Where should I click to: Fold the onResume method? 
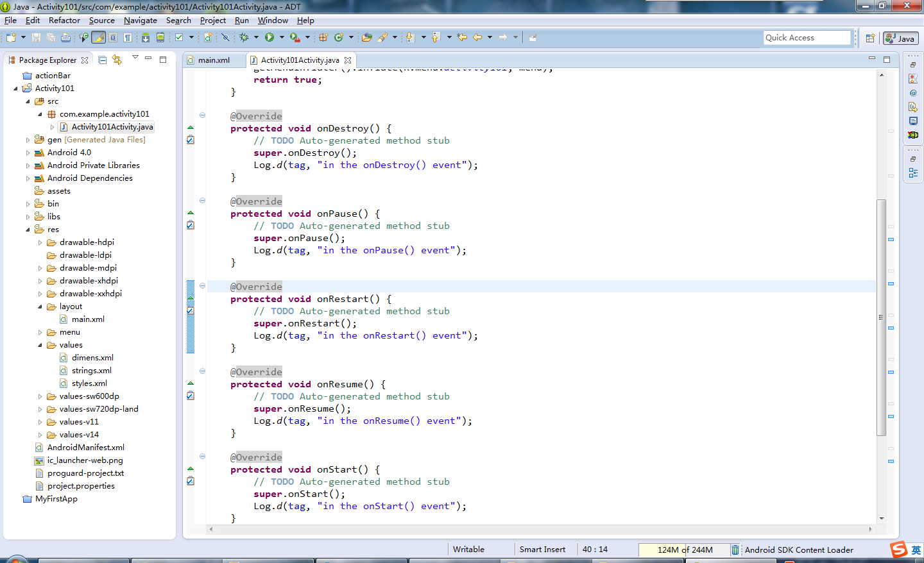tap(202, 371)
